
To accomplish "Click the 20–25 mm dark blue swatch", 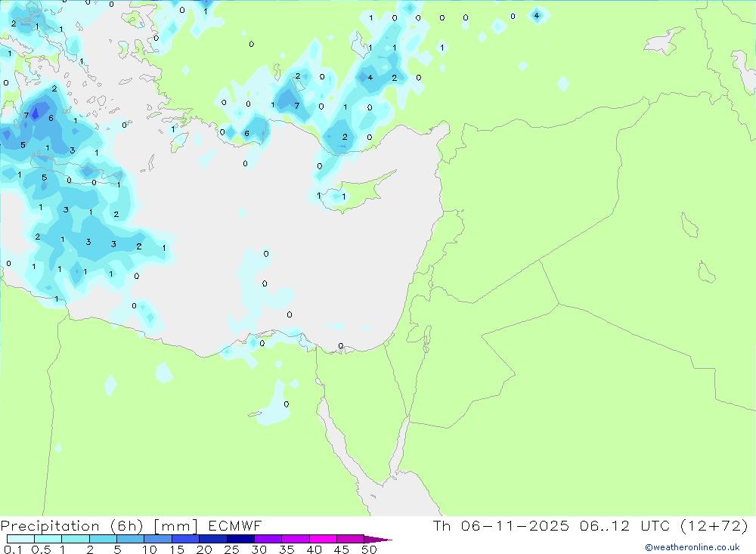I will 213,539.
